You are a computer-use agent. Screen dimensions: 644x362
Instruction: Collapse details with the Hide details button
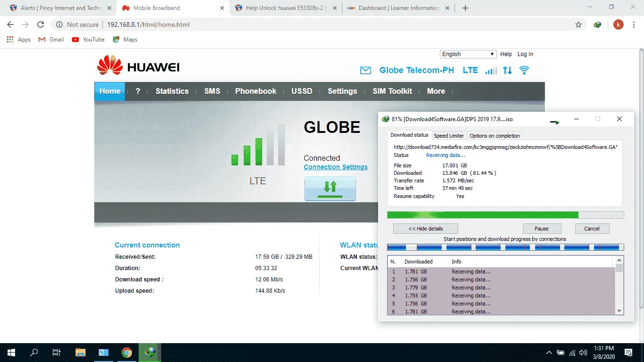[425, 229]
